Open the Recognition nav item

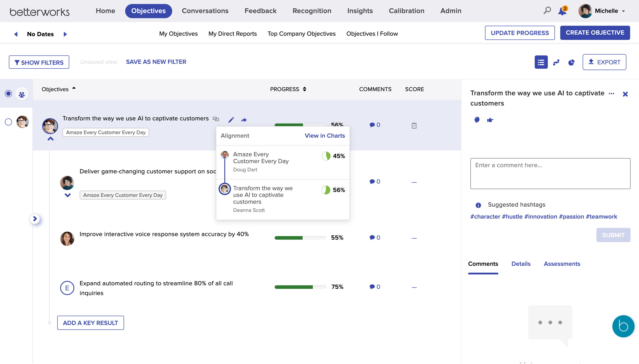(312, 11)
